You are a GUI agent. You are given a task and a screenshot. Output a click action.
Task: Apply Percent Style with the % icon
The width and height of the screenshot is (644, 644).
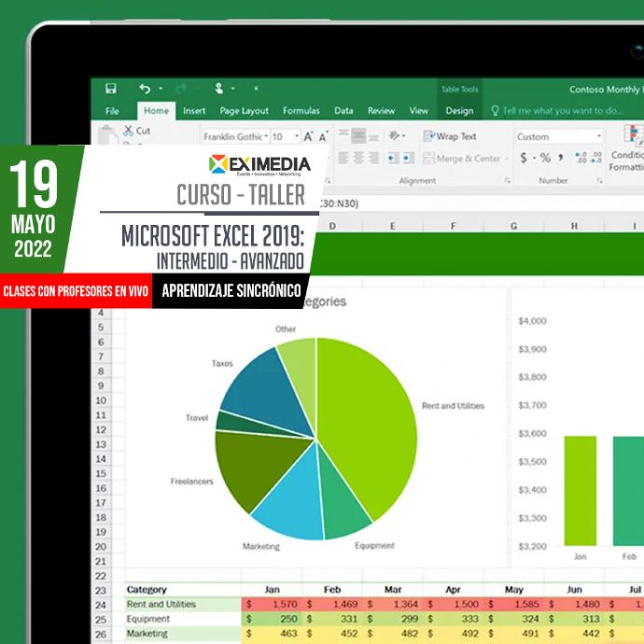[x=545, y=158]
